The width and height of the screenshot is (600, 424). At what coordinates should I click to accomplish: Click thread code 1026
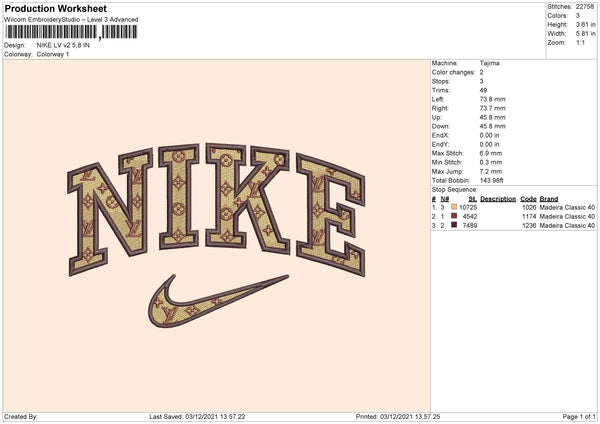(529, 207)
